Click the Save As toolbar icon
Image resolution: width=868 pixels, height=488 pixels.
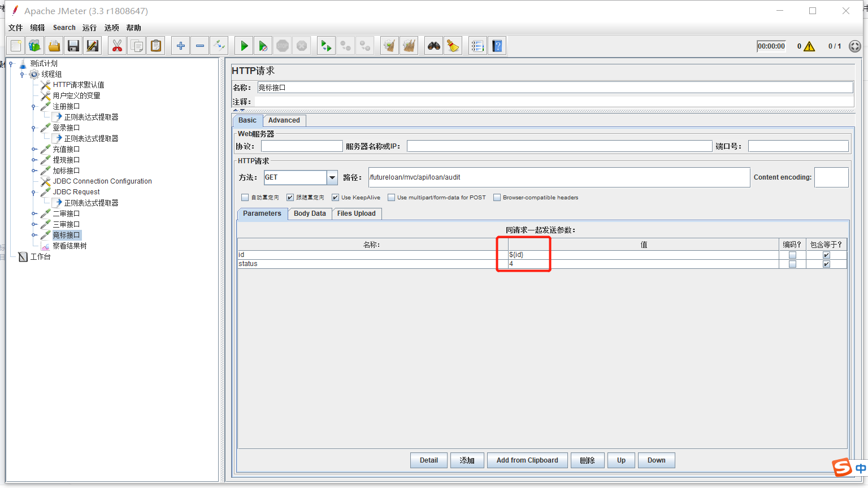point(93,46)
